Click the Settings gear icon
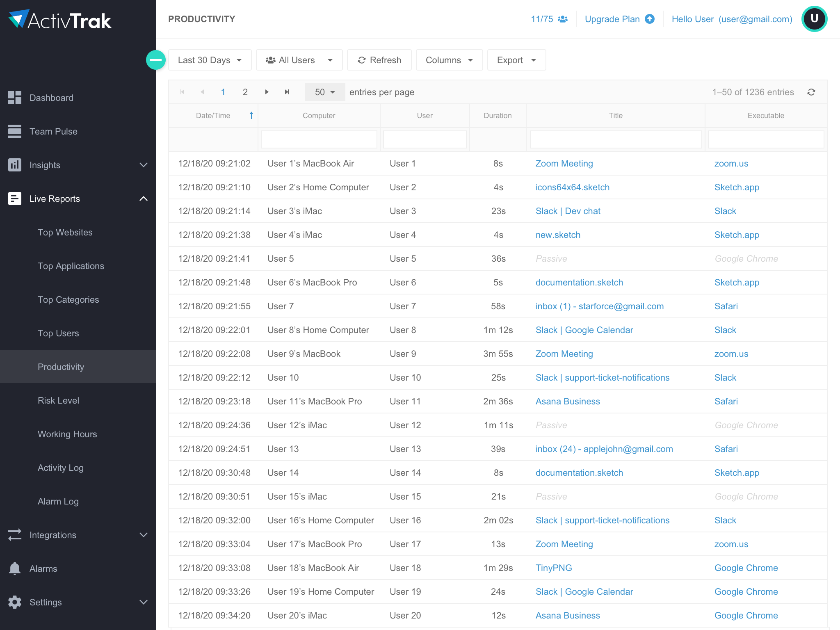 pos(15,602)
